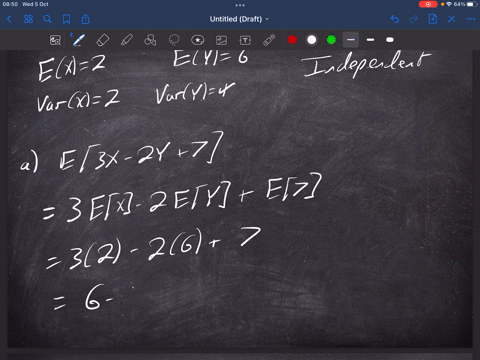Close the editing toolbar with X
This screenshot has height=360, width=480.
(452, 19)
